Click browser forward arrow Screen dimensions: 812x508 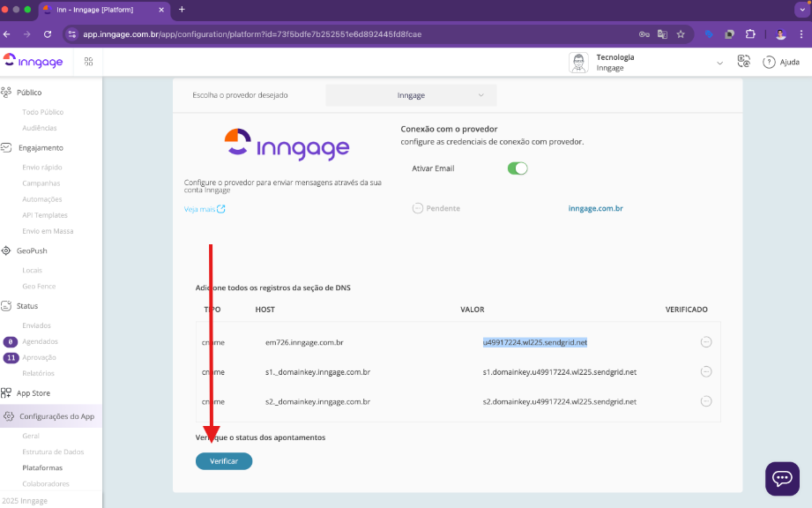[x=27, y=34]
